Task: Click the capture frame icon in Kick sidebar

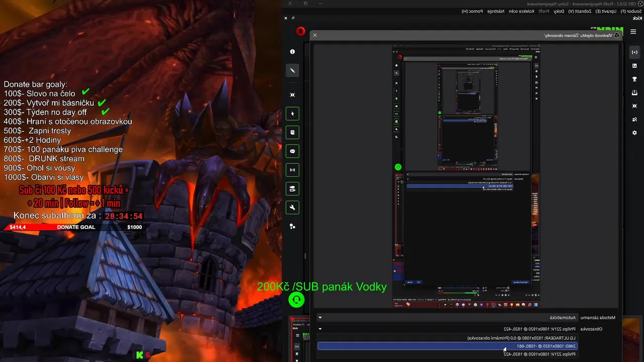Action: coord(634,106)
